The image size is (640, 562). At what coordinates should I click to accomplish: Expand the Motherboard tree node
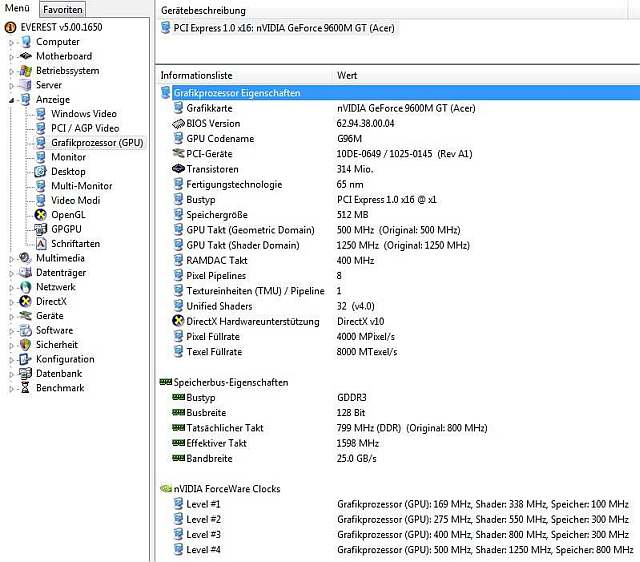(x=11, y=56)
